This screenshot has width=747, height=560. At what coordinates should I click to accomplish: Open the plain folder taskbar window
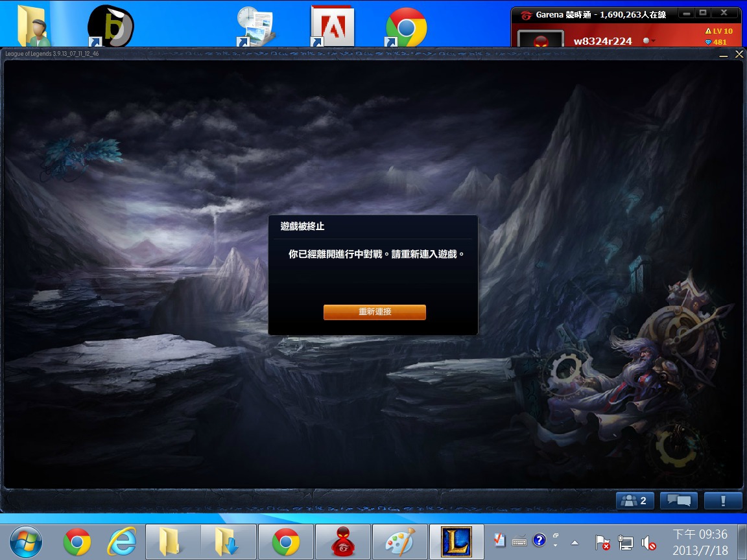172,542
